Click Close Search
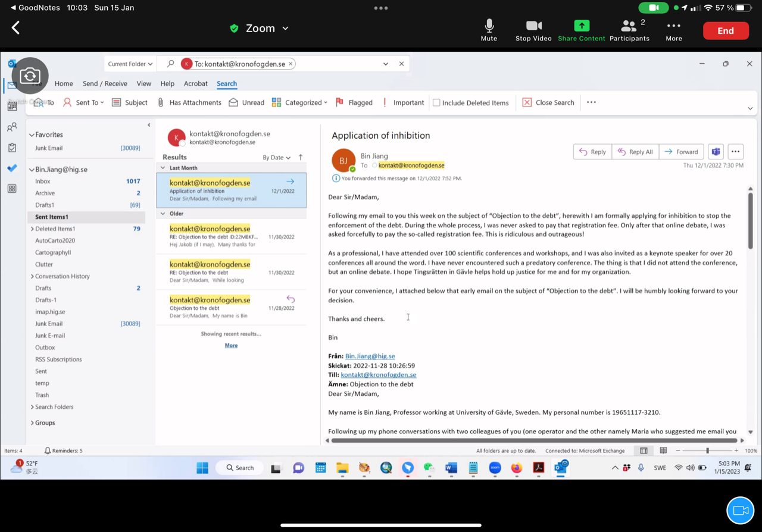This screenshot has width=762, height=532. pos(548,102)
